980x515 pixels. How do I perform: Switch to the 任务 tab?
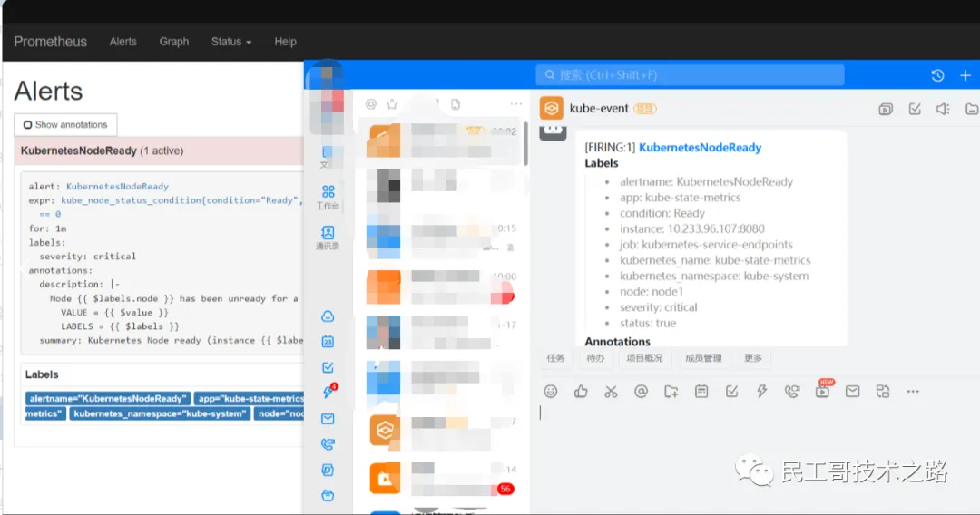coord(555,358)
